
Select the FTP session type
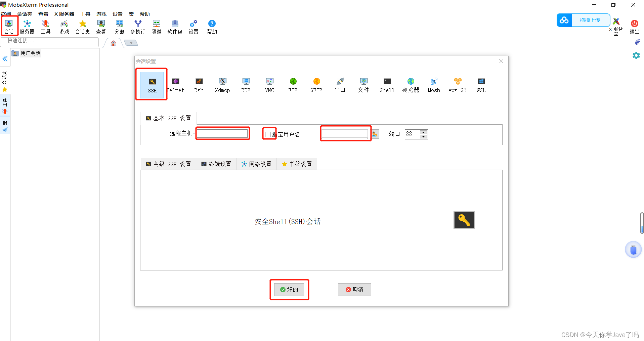tap(293, 85)
